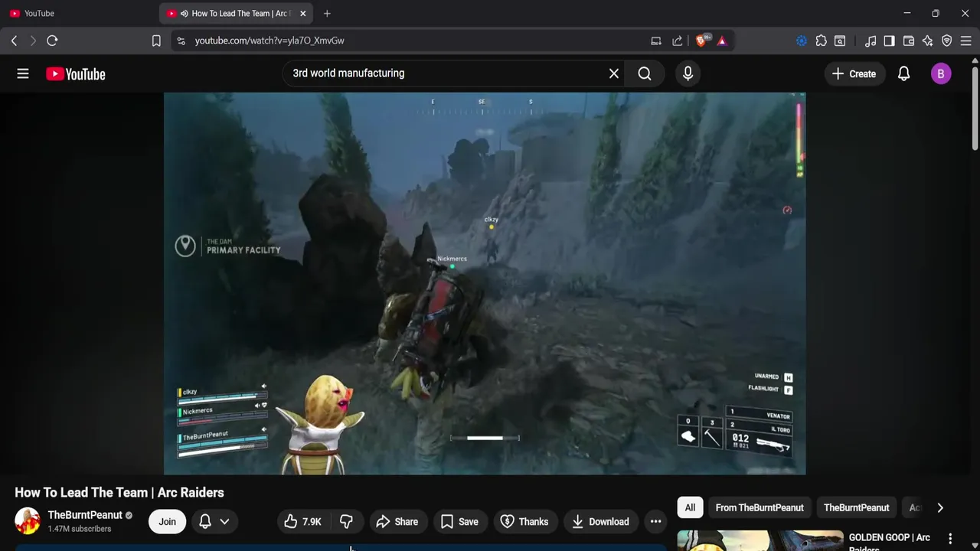
Task: Open Leo AI sparkle icon
Action: (x=928, y=41)
